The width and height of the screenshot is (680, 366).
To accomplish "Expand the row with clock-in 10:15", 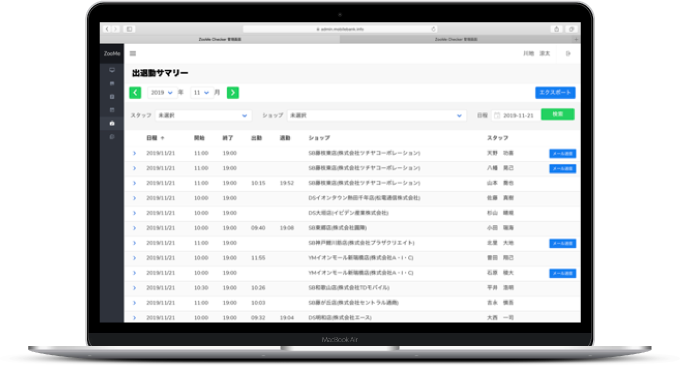I will (x=134, y=183).
